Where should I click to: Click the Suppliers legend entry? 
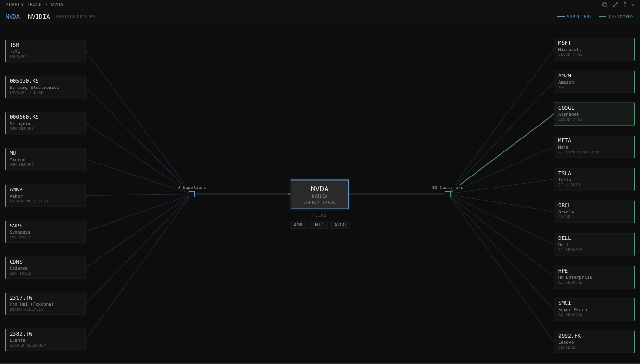point(574,17)
